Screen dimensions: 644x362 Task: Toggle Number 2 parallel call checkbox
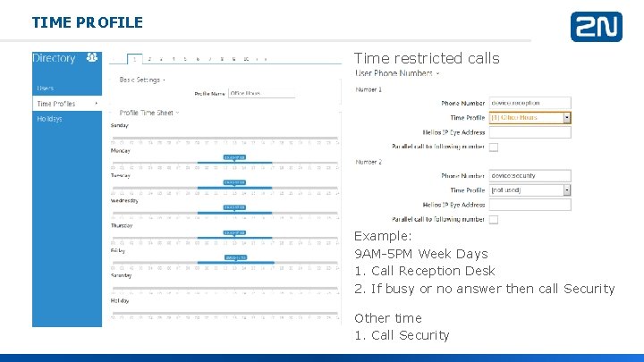494,220
